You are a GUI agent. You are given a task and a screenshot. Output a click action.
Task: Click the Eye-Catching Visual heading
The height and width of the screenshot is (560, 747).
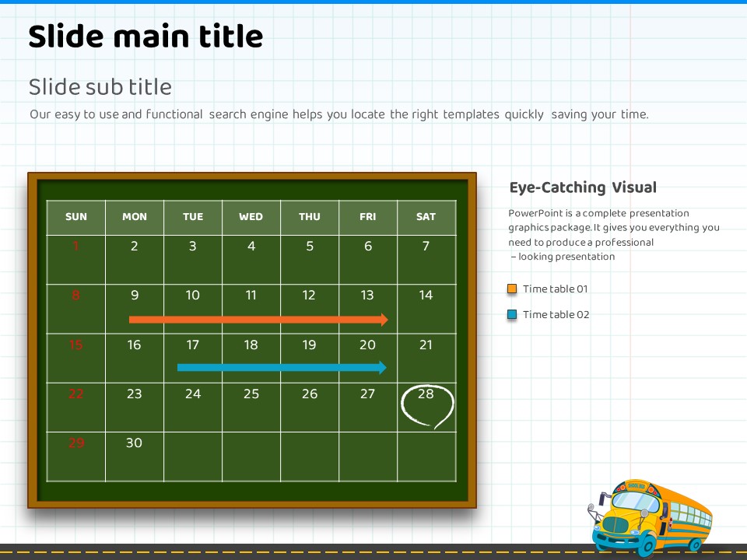pos(583,187)
